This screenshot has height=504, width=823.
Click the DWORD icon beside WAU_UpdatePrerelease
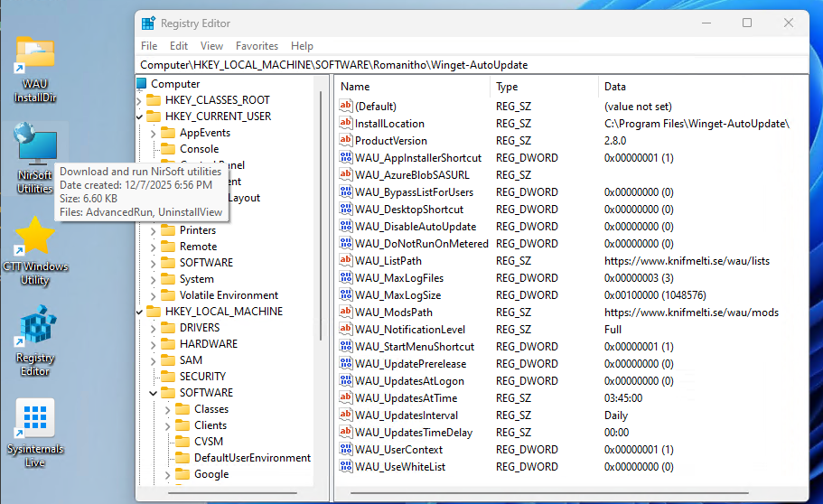[x=345, y=363]
